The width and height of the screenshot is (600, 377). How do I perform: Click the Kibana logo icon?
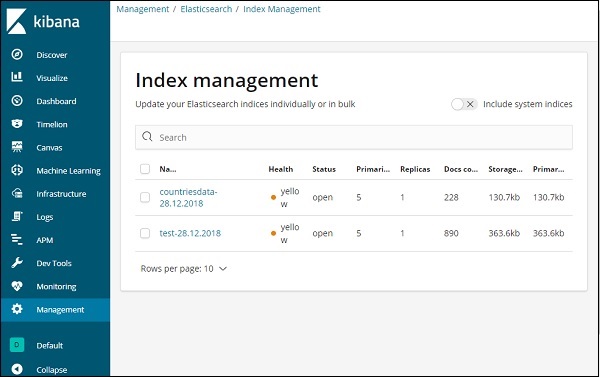(x=16, y=21)
